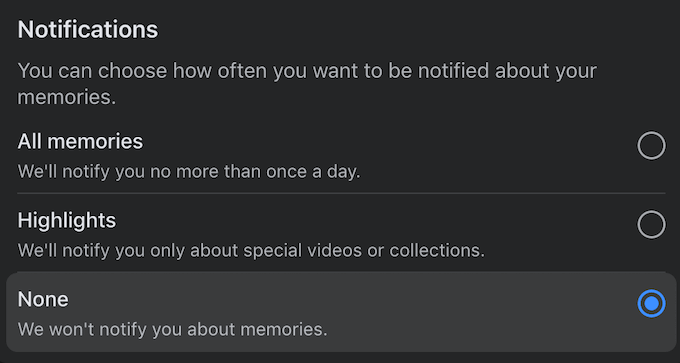Click "We won't notify you about memories" text
The height and width of the screenshot is (363, 680).
tap(173, 329)
